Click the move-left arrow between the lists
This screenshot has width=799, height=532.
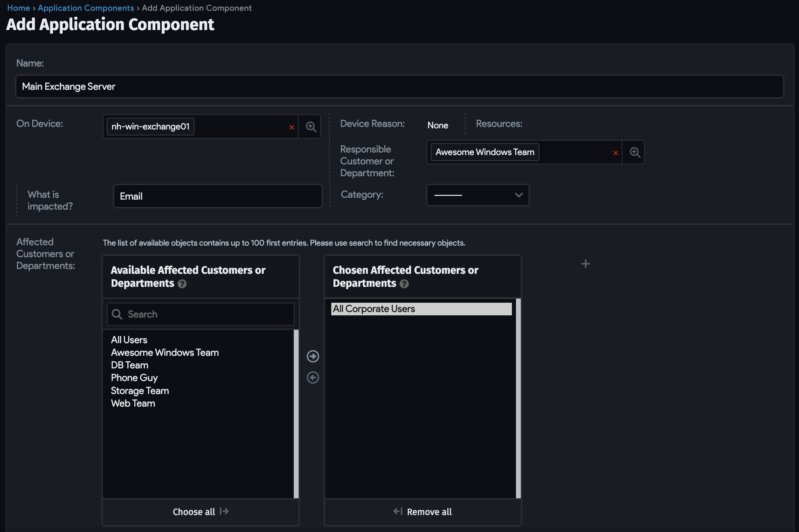point(313,377)
